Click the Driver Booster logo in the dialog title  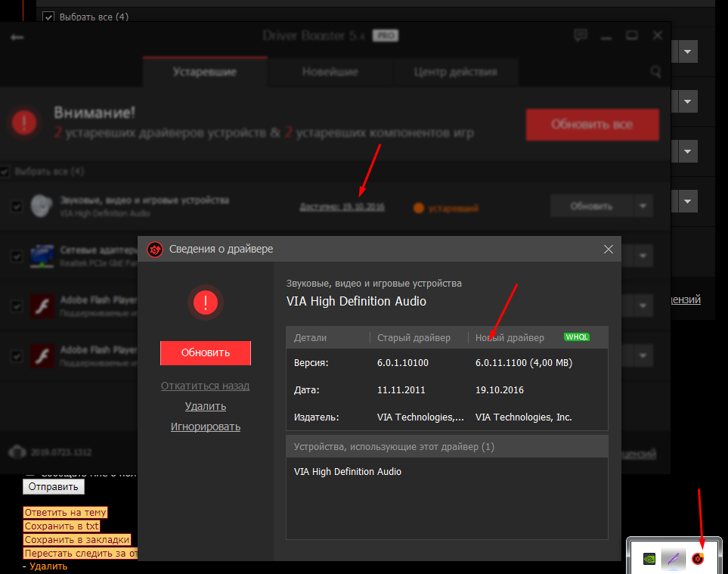[155, 250]
